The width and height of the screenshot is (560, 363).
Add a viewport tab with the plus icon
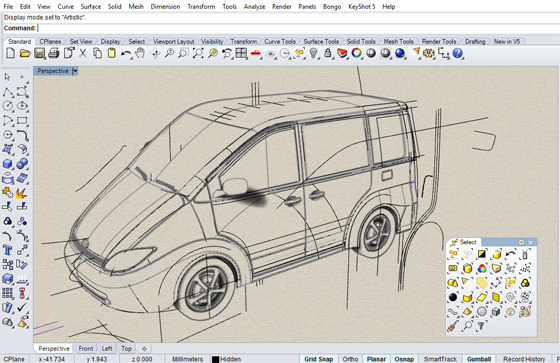[x=144, y=348]
